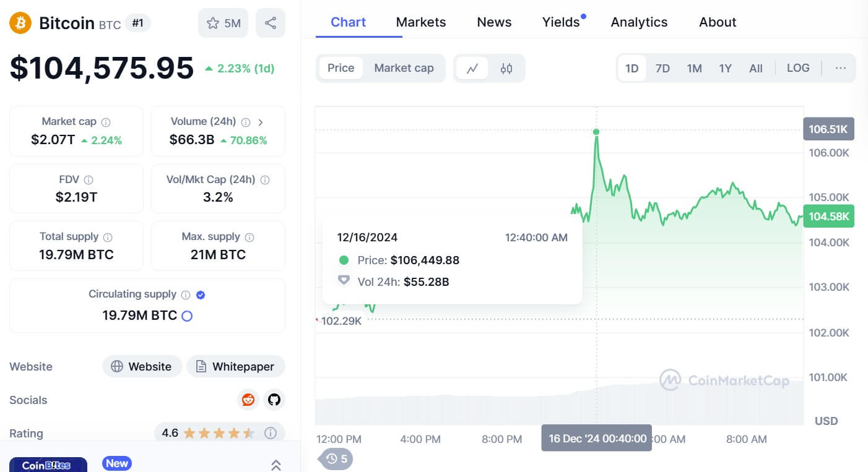Open Bitcoin's GitHub page via its icon
868x472 pixels.
point(274,400)
